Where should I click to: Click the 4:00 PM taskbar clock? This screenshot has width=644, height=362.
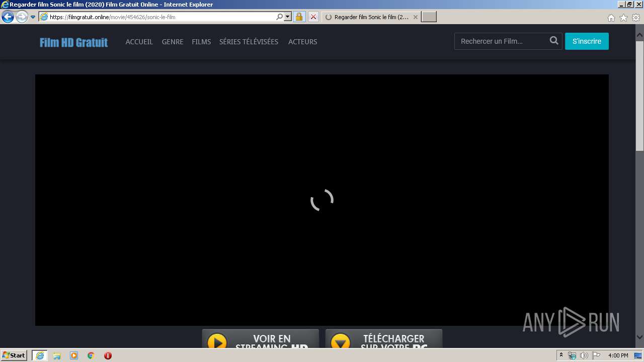tap(618, 355)
